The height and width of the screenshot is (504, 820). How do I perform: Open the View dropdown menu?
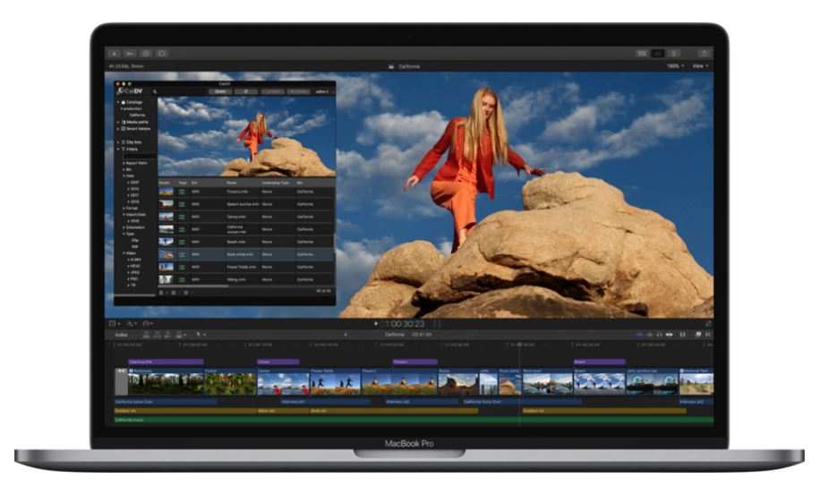pos(699,66)
